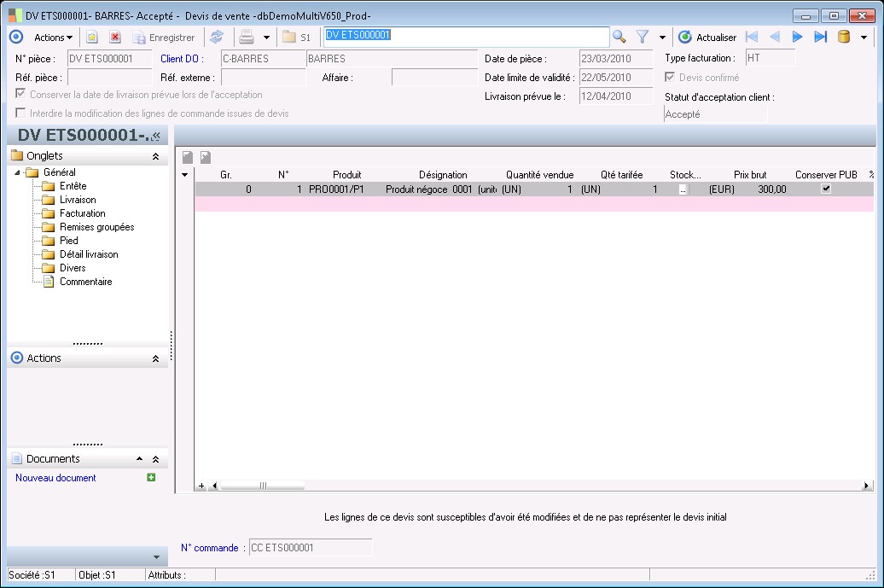
Task: Click the red delete document icon
Action: pos(114,37)
